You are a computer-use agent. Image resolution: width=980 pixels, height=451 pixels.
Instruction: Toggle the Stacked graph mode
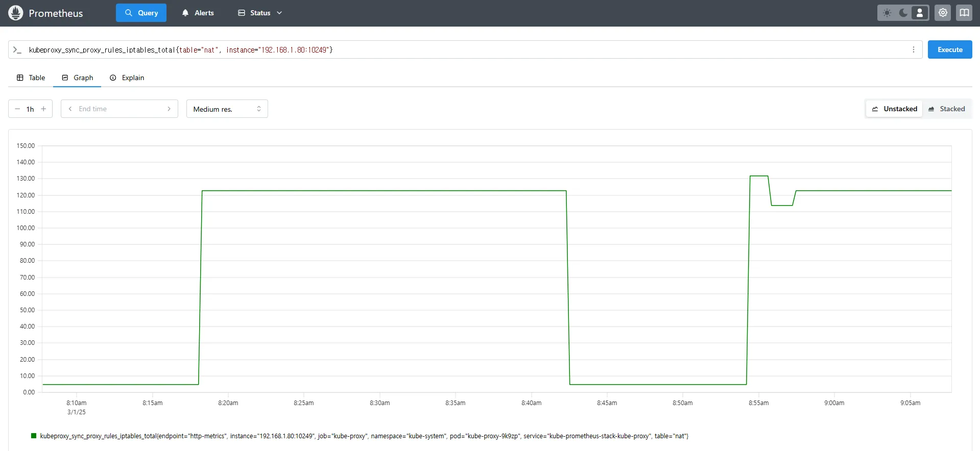[x=946, y=109]
